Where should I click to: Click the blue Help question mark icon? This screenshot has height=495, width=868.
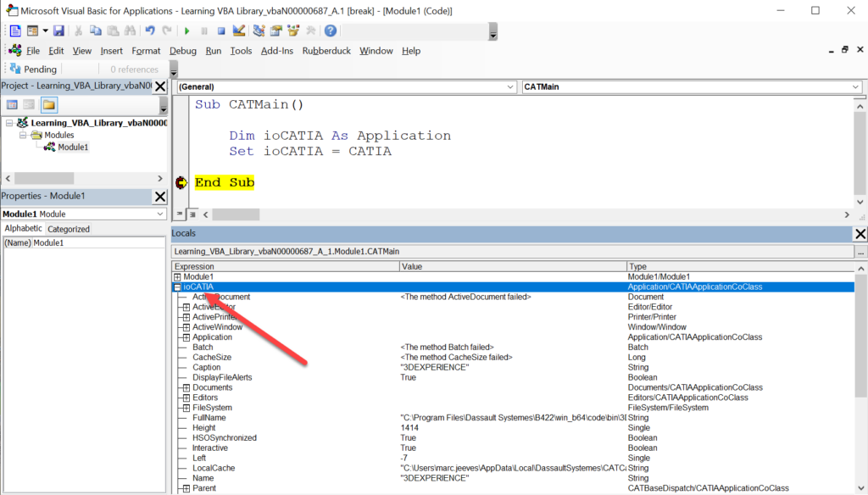pos(331,31)
